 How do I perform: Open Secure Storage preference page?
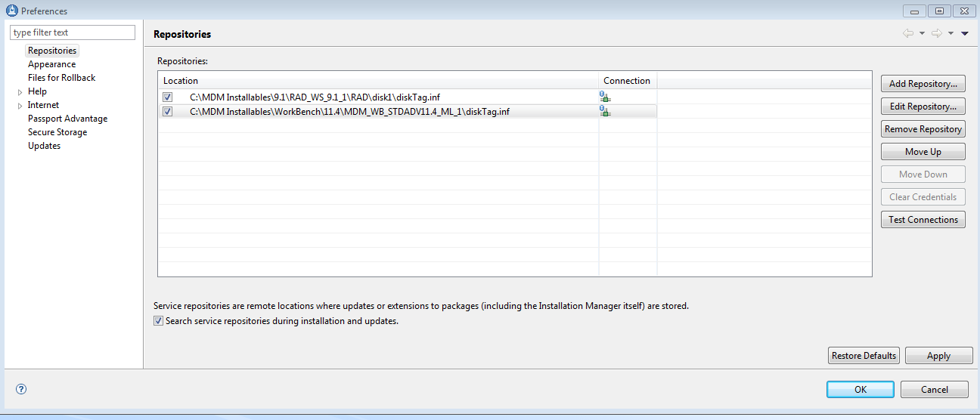(x=57, y=132)
